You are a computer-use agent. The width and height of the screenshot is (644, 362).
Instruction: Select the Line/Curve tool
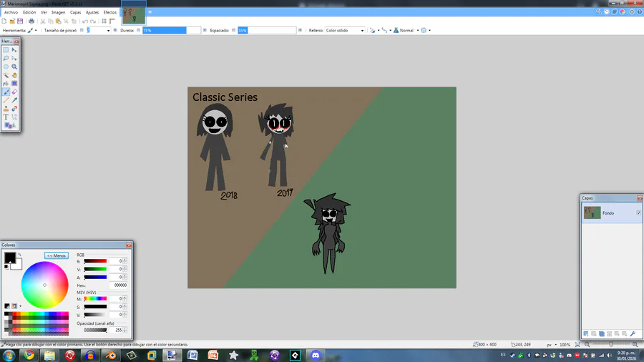click(14, 117)
